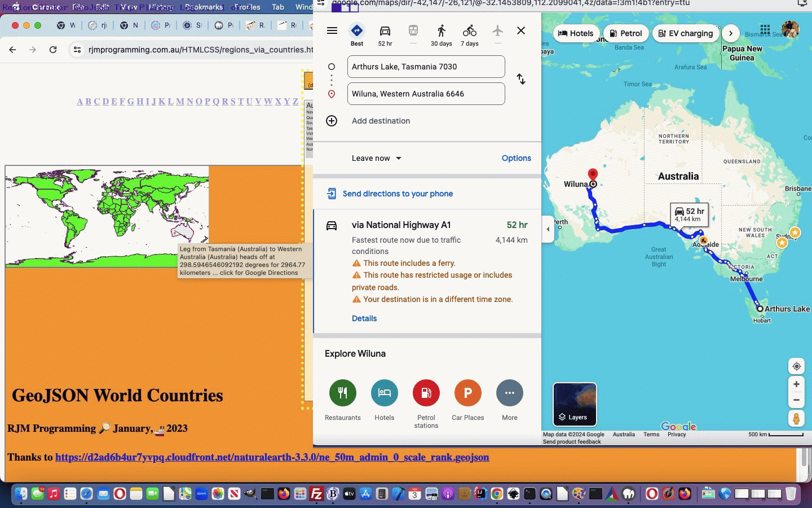Zoom out on the map
The height and width of the screenshot is (508, 812).
point(796,400)
